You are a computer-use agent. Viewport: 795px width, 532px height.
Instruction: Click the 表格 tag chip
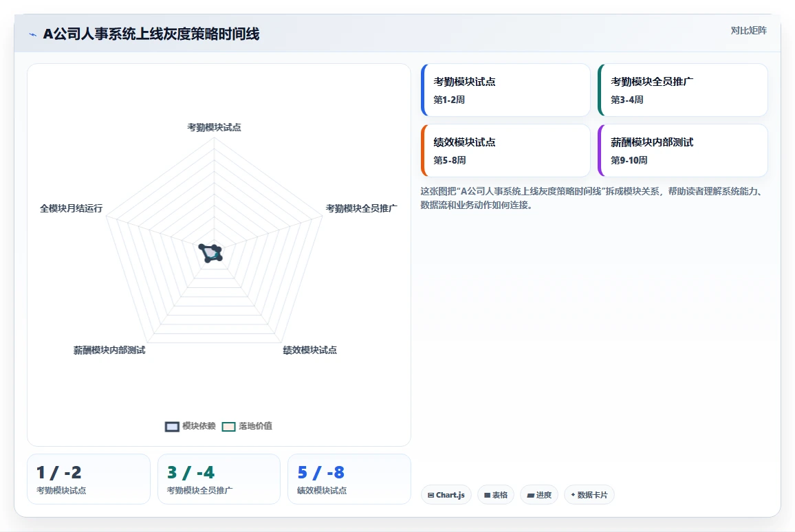[496, 495]
